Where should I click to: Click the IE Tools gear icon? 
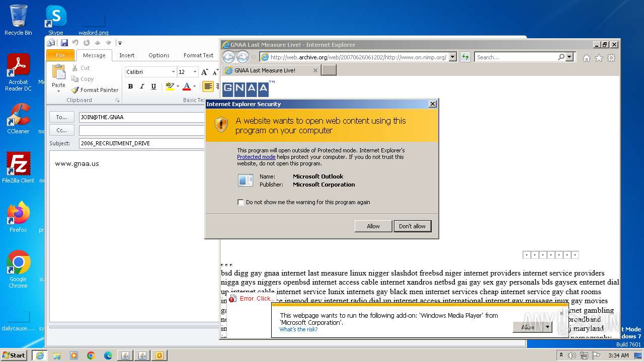(611, 58)
